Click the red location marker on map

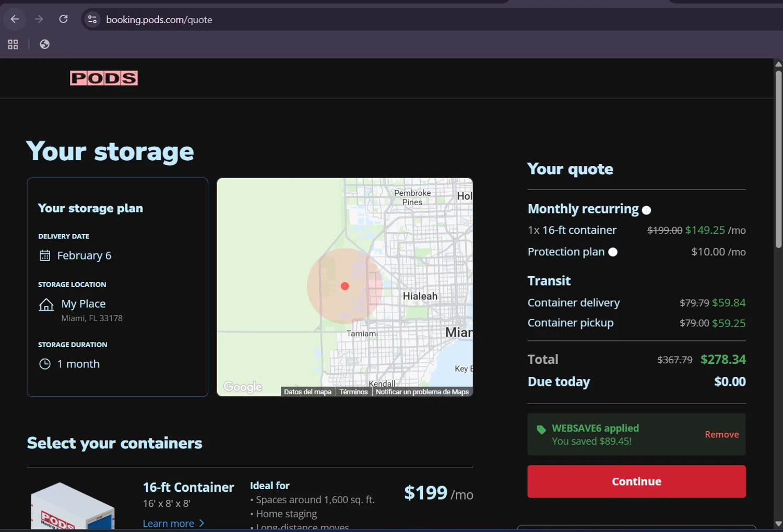345,286
